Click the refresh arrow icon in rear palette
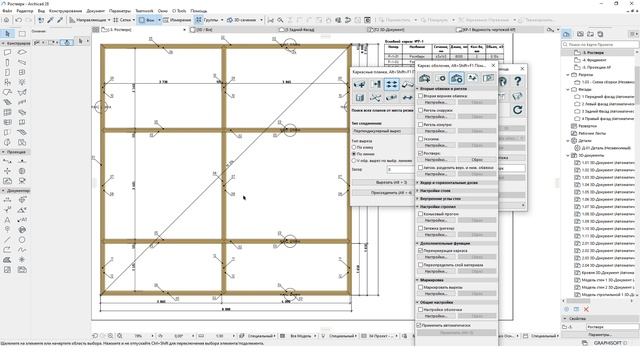This screenshot has height=360, width=640. [518, 110]
